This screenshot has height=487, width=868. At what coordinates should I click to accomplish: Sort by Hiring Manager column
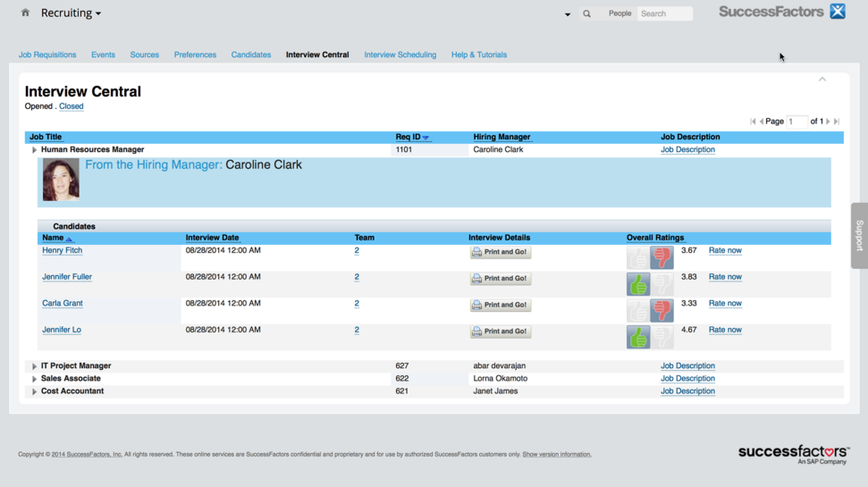click(501, 137)
